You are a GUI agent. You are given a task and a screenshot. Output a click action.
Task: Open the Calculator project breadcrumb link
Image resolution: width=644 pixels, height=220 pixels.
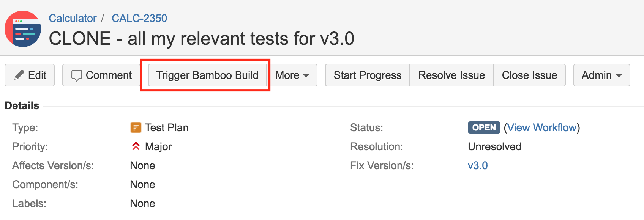point(73,18)
